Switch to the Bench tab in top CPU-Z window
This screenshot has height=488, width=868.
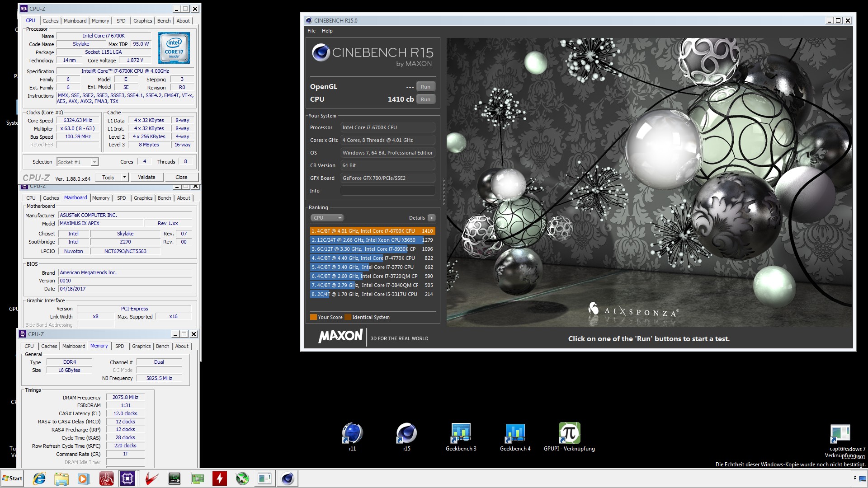tap(164, 21)
